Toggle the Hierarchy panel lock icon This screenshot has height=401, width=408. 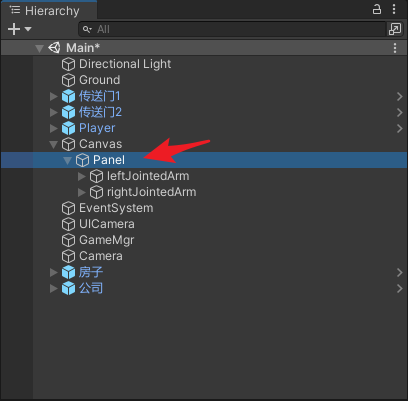[377, 9]
